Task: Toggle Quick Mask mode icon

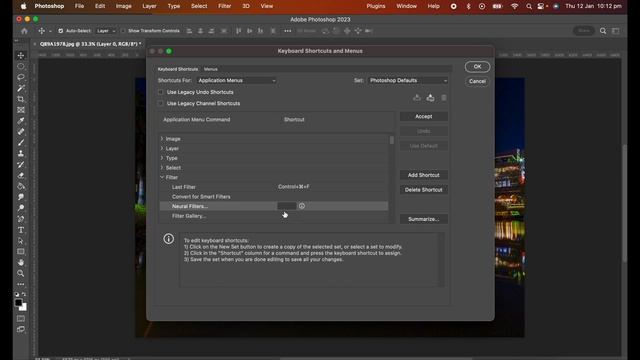Action: pos(21,318)
